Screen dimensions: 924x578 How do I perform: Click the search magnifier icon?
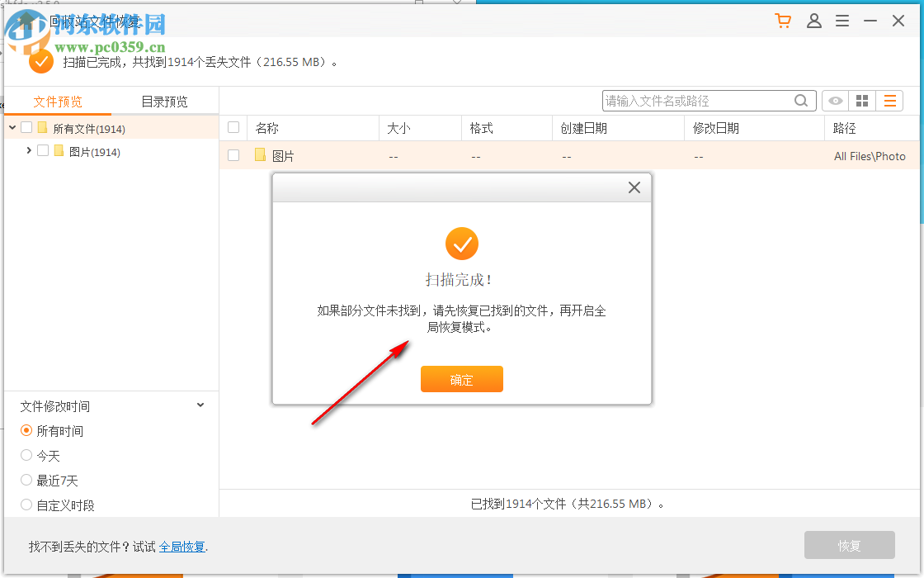point(800,100)
